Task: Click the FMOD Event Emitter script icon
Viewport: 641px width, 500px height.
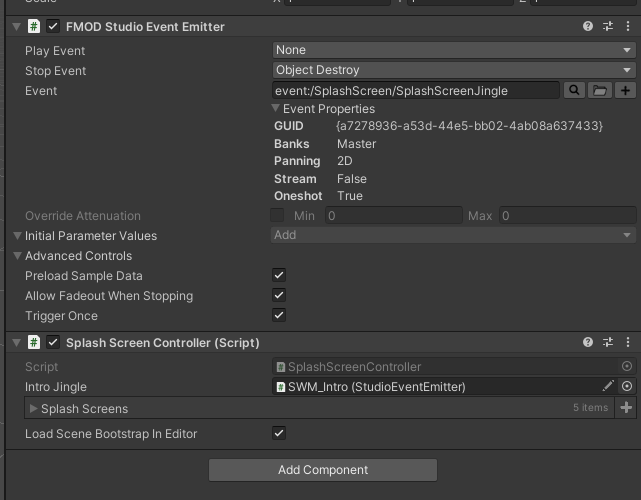Action: click(x=34, y=26)
